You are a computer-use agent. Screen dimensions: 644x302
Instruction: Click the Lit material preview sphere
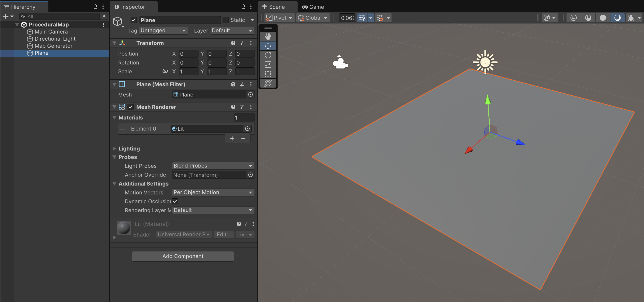click(124, 227)
